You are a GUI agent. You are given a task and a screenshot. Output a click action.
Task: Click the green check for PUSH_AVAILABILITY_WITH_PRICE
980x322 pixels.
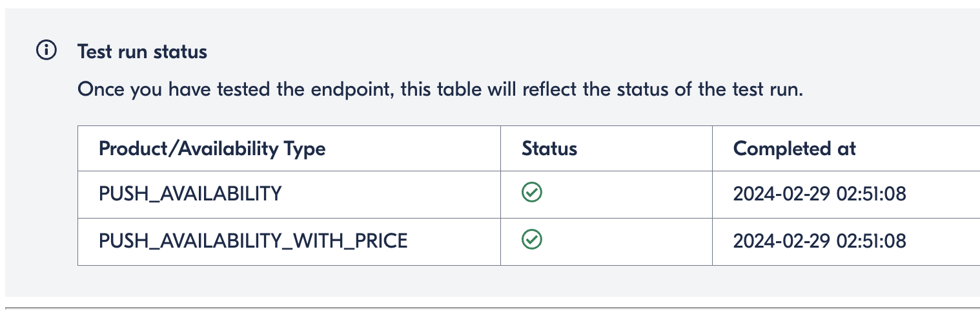[531, 240]
